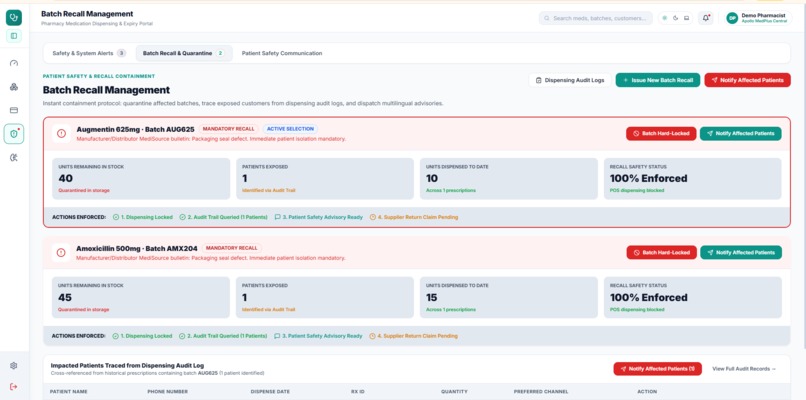This screenshot has width=806, height=400.
Task: Open the sidebar icon below the shield
Action: point(14,157)
